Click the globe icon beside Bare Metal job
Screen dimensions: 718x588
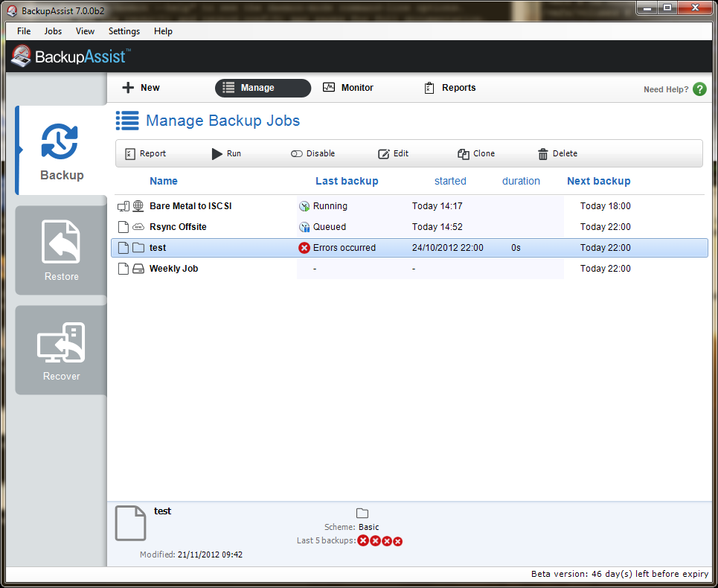[x=138, y=206]
